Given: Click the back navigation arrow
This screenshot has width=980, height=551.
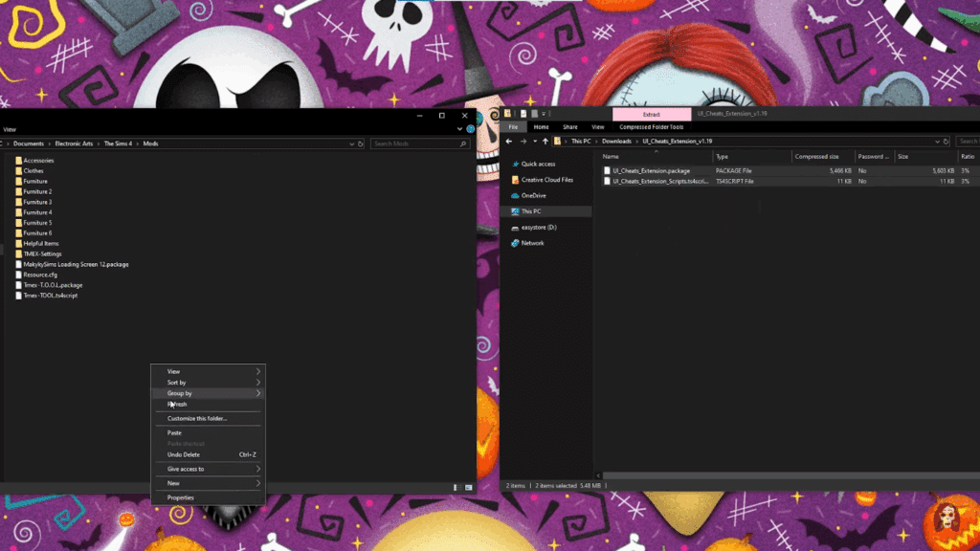Looking at the screenshot, I should tap(509, 141).
